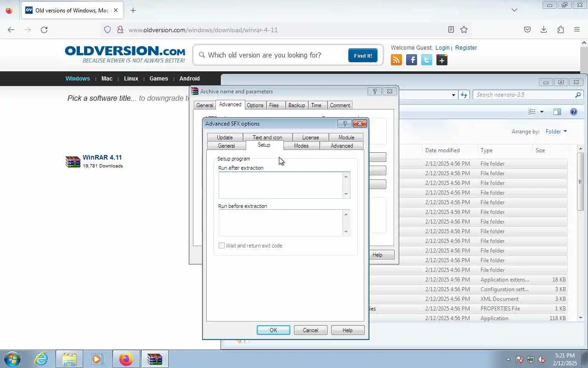Open a new Firefox tab

tap(133, 10)
